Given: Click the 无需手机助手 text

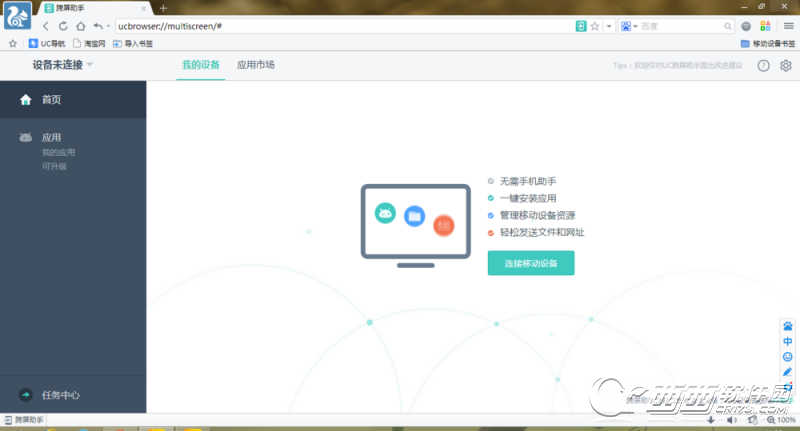Looking at the screenshot, I should [528, 181].
